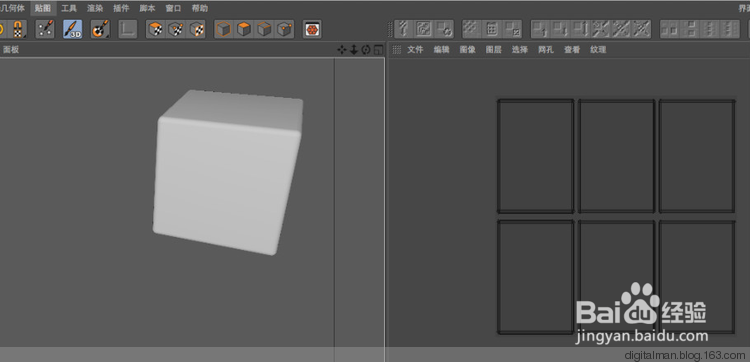Viewport: 750px width, 362px height.
Task: Select the checker-side cube UV icon
Action: point(197,29)
